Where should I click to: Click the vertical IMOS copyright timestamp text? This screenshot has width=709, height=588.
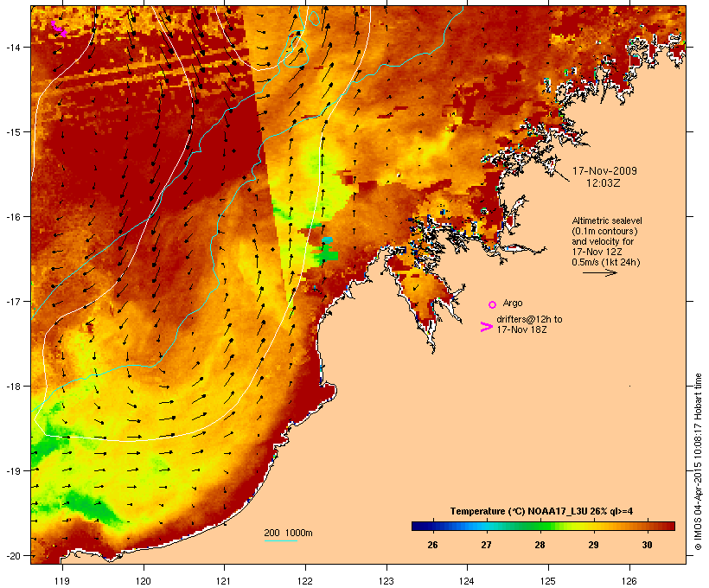pyautogui.click(x=698, y=462)
